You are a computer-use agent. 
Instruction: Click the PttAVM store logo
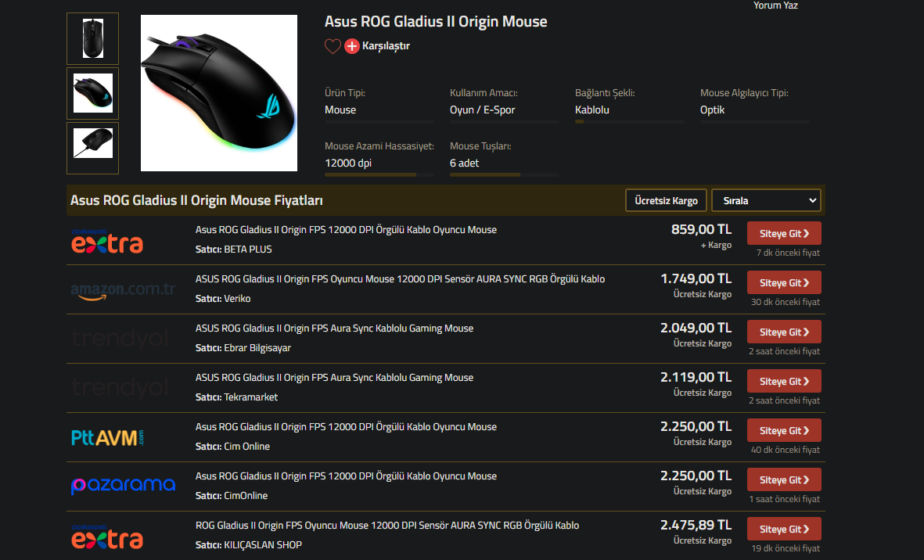point(107,437)
